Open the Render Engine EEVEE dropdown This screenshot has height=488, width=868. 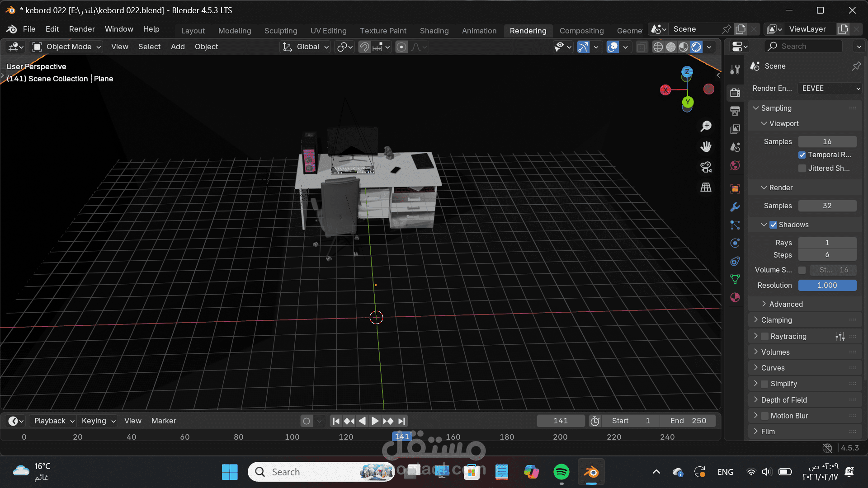(x=830, y=89)
